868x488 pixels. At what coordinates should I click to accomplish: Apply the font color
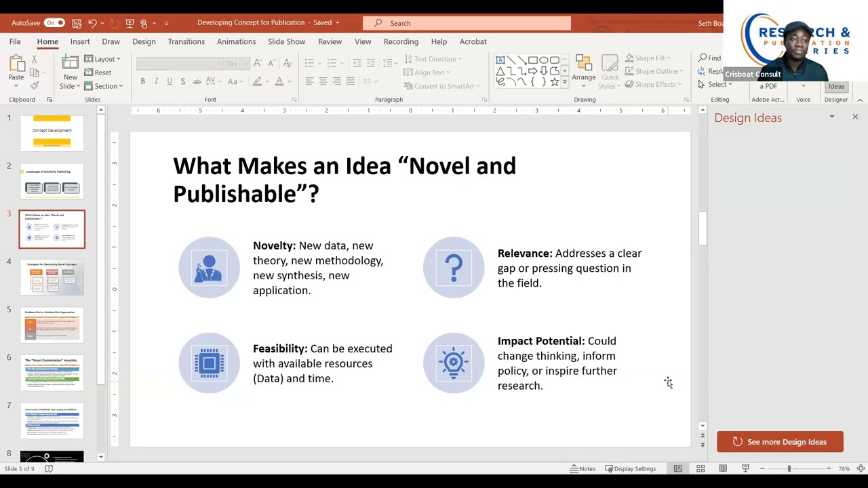coord(278,81)
